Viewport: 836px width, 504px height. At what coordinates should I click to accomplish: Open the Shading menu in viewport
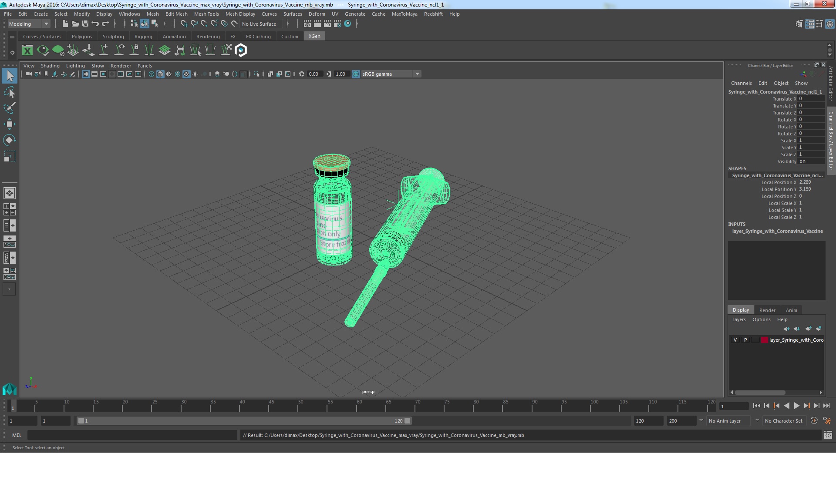pyautogui.click(x=51, y=65)
